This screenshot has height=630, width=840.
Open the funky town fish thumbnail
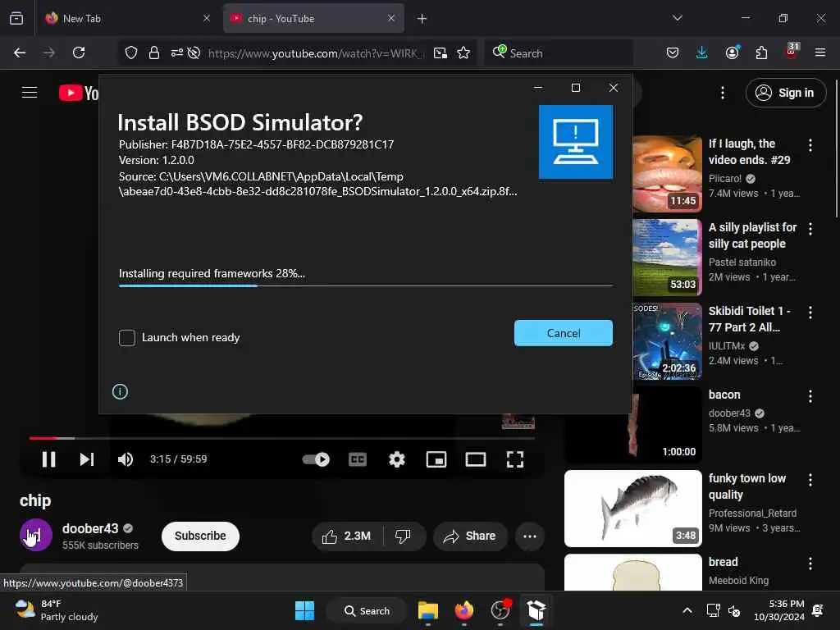[633, 509]
